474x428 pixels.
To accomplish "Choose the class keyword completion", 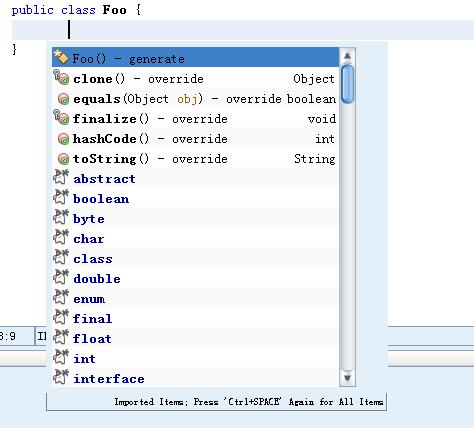I will (x=195, y=259).
